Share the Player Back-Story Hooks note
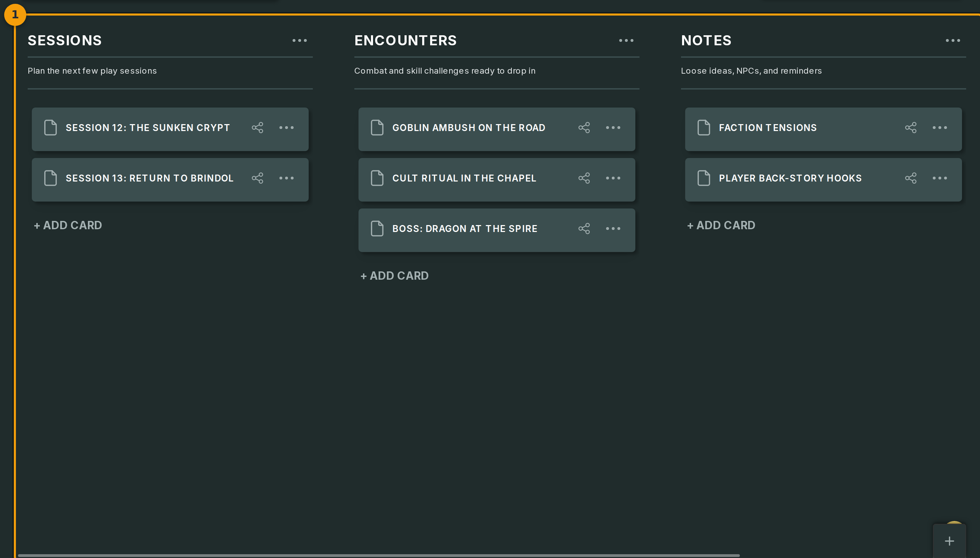Screen dimensions: 980x558 (910, 178)
